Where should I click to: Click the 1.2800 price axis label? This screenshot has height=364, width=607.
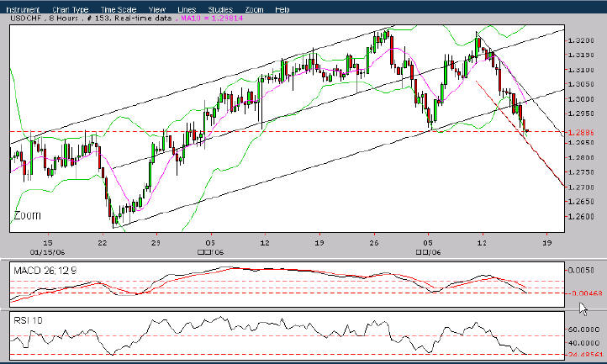coord(581,157)
